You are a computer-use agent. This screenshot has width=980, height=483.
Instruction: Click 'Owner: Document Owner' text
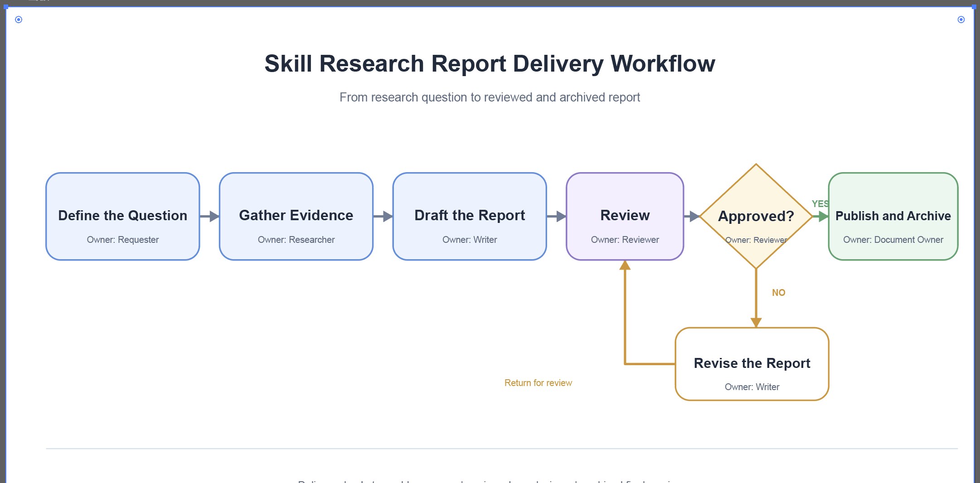(x=893, y=240)
